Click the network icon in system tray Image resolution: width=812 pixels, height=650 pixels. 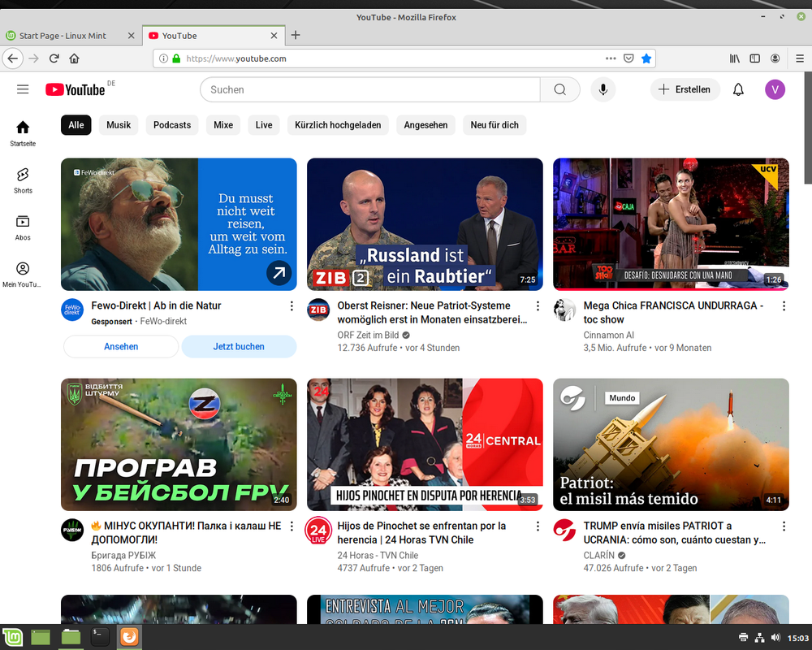coord(759,638)
